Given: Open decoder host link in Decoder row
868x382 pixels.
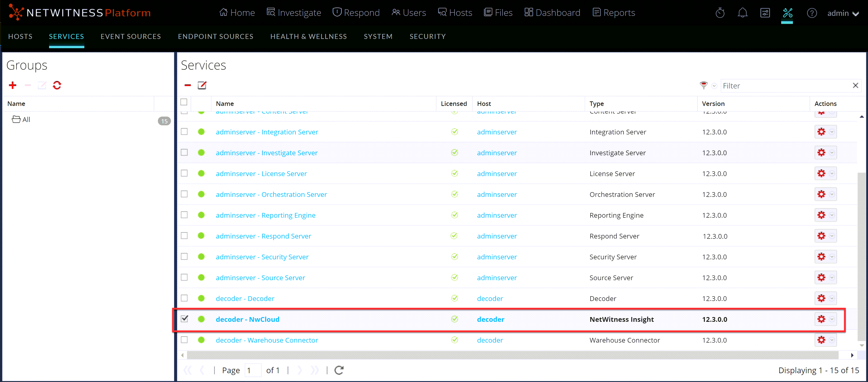Looking at the screenshot, I should point(490,298).
